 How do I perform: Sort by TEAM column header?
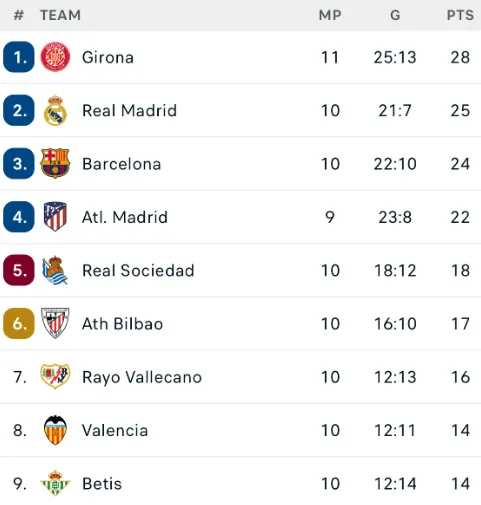60,15
